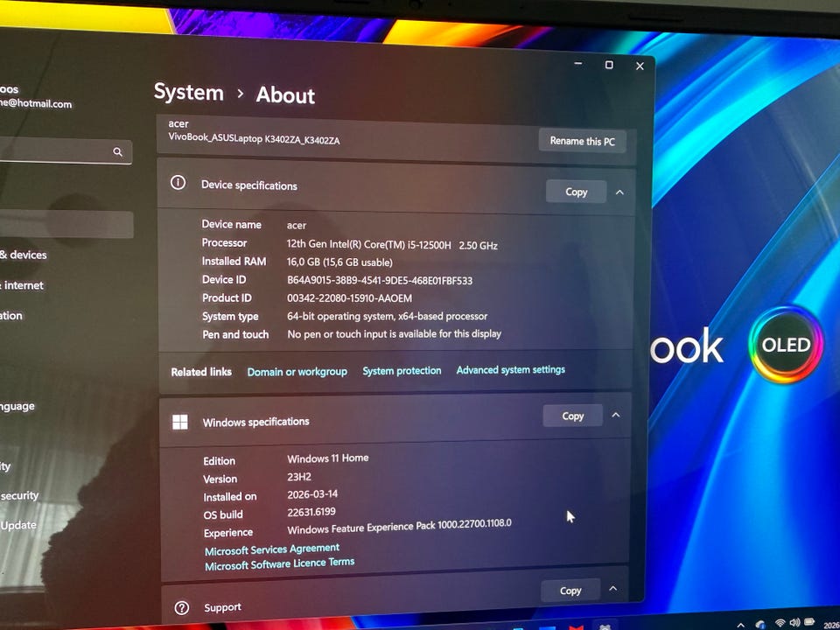Click the search magnifier icon in sidebar
This screenshot has height=630, width=840.
[117, 152]
